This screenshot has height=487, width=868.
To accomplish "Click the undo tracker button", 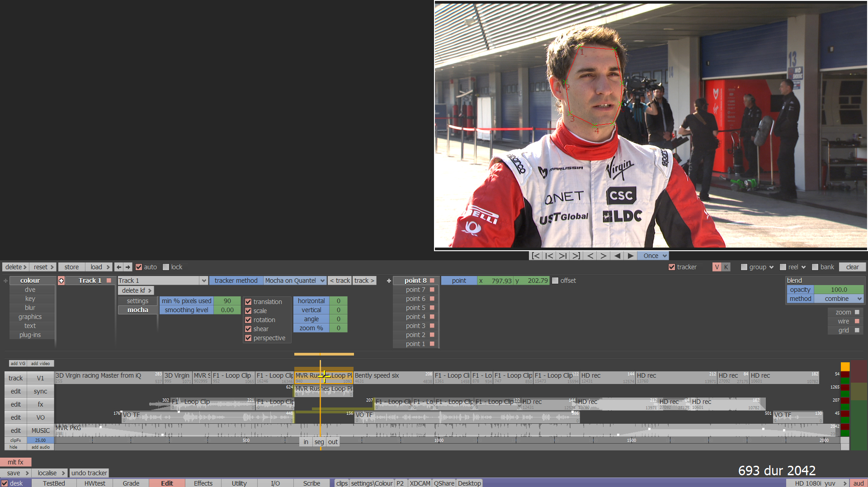I will point(89,473).
